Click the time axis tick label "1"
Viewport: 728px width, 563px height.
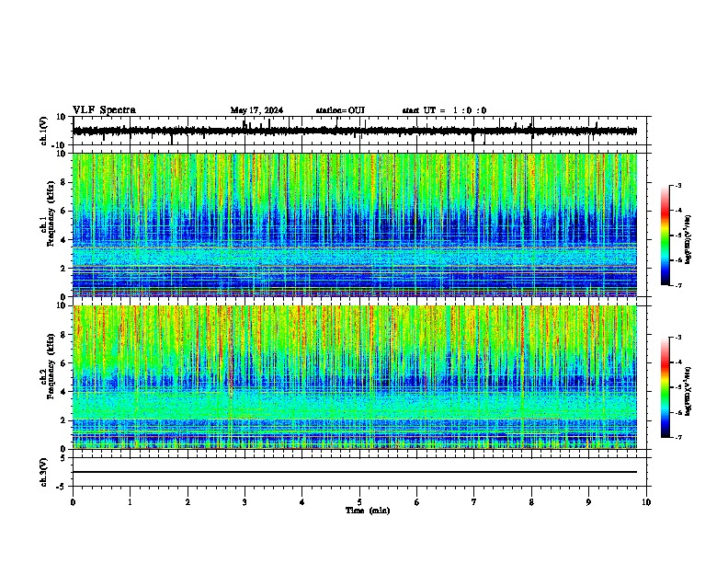click(x=130, y=502)
